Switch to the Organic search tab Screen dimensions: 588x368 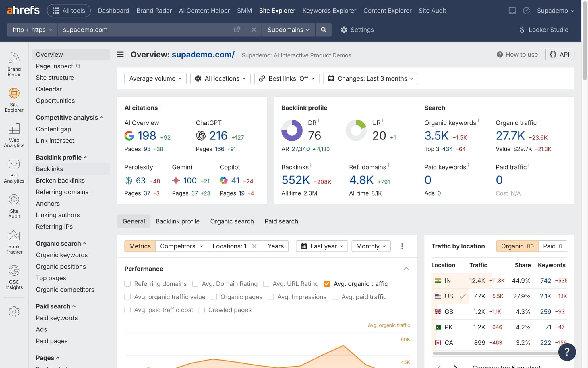point(232,221)
